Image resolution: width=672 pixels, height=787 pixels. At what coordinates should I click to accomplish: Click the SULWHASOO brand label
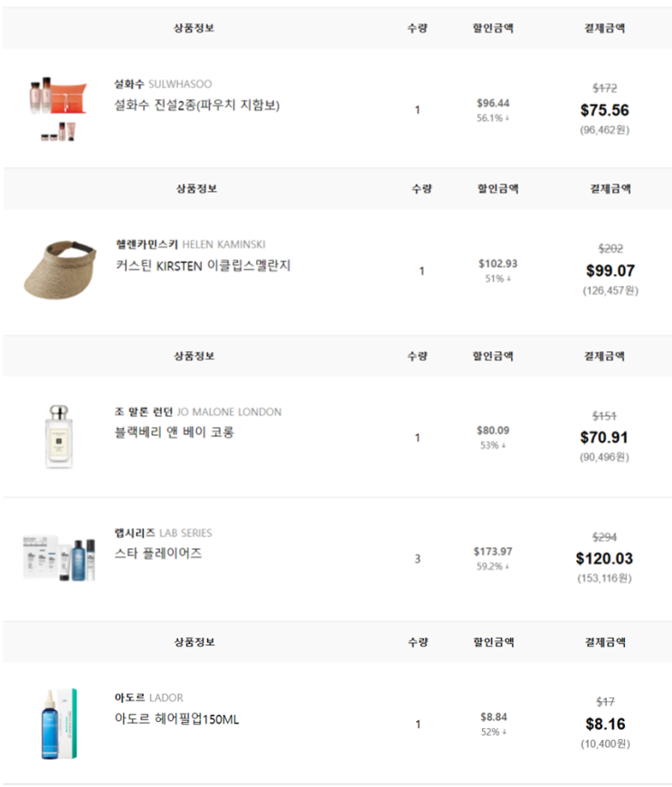click(180, 84)
